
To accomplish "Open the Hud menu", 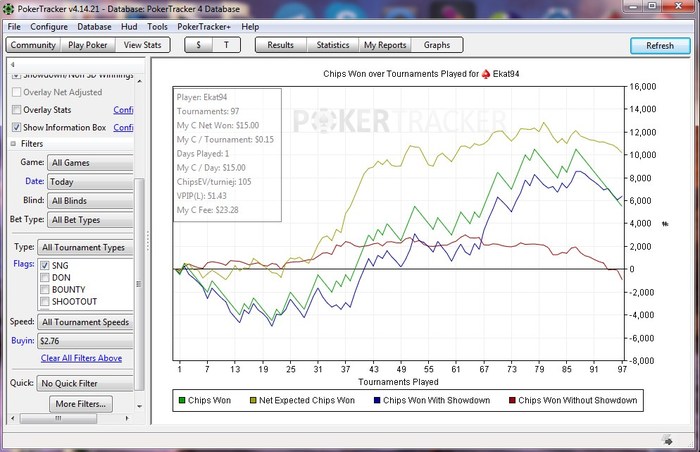I will pos(129,27).
